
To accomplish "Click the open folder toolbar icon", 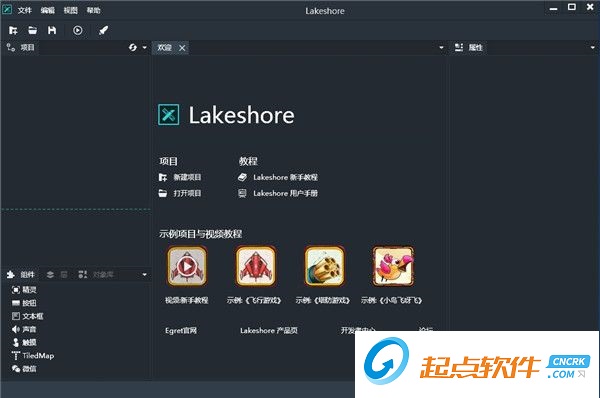I will coord(33,30).
